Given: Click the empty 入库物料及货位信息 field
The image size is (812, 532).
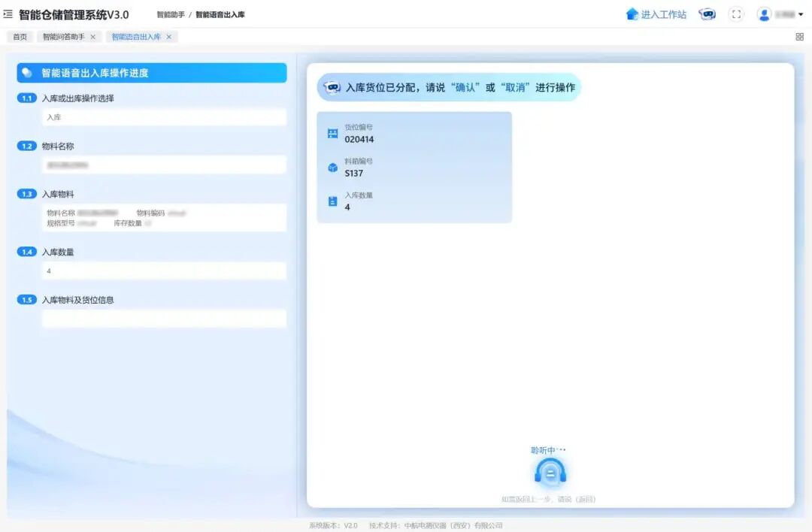Looking at the screenshot, I should point(164,319).
